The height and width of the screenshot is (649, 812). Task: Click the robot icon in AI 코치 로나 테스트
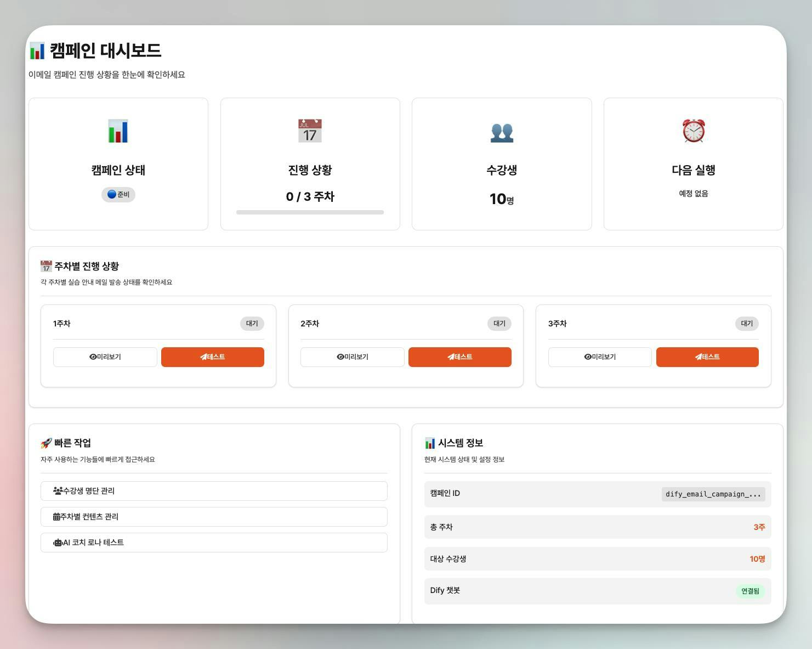pyautogui.click(x=58, y=543)
